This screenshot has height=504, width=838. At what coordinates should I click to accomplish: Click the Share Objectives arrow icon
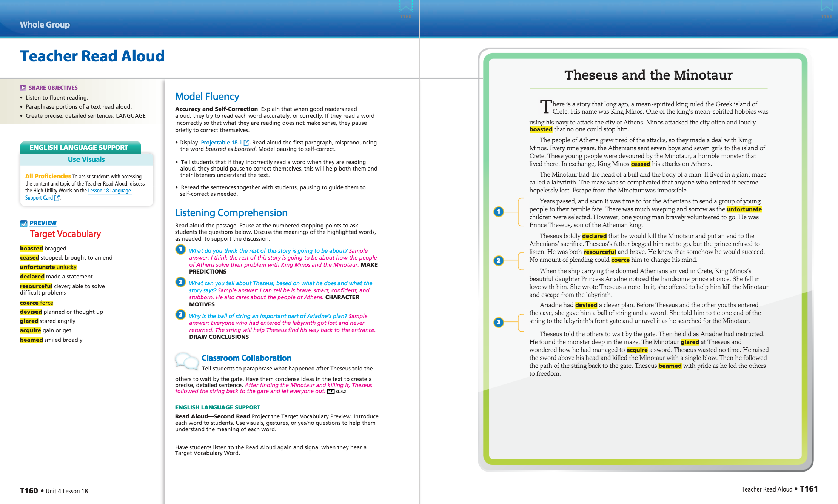coord(23,88)
